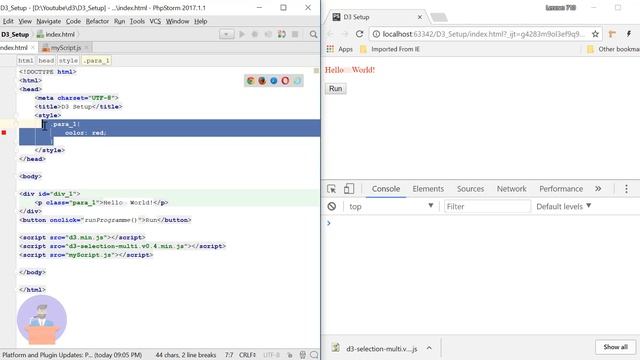Viewport: 640px width, 360px height.
Task: Toggle the red breakpoint in the editor gutter
Action: (x=4, y=133)
